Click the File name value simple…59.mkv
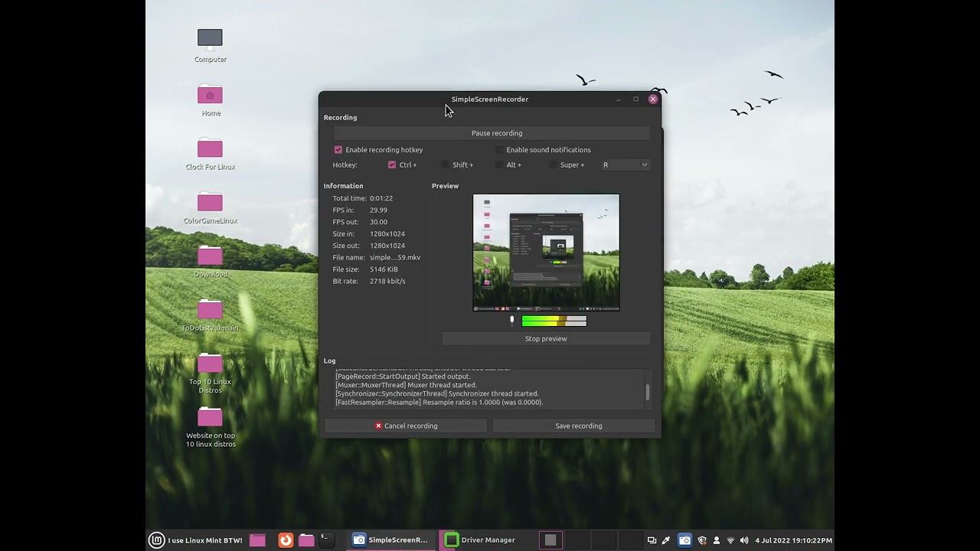Image resolution: width=980 pixels, height=551 pixels. tap(395, 257)
